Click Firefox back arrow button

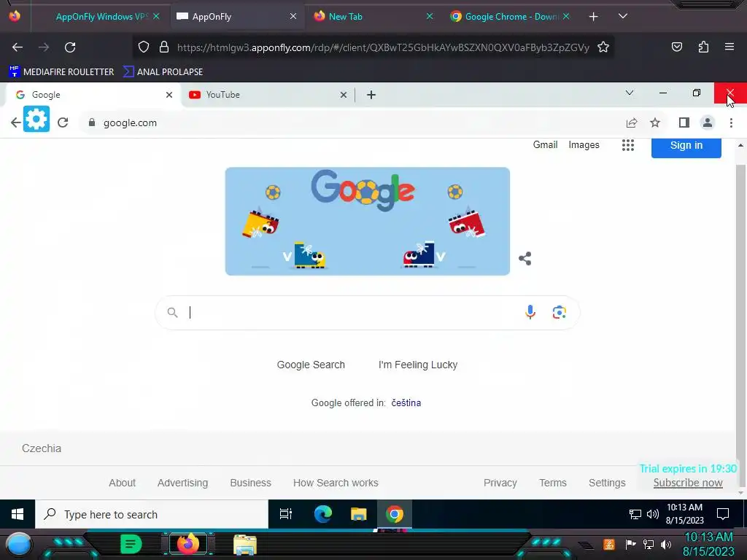click(18, 47)
